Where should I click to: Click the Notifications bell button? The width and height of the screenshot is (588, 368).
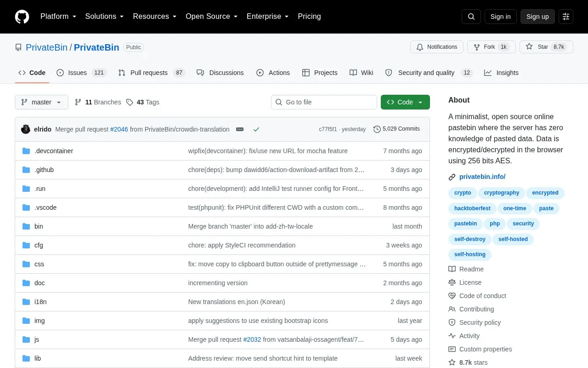point(437,47)
